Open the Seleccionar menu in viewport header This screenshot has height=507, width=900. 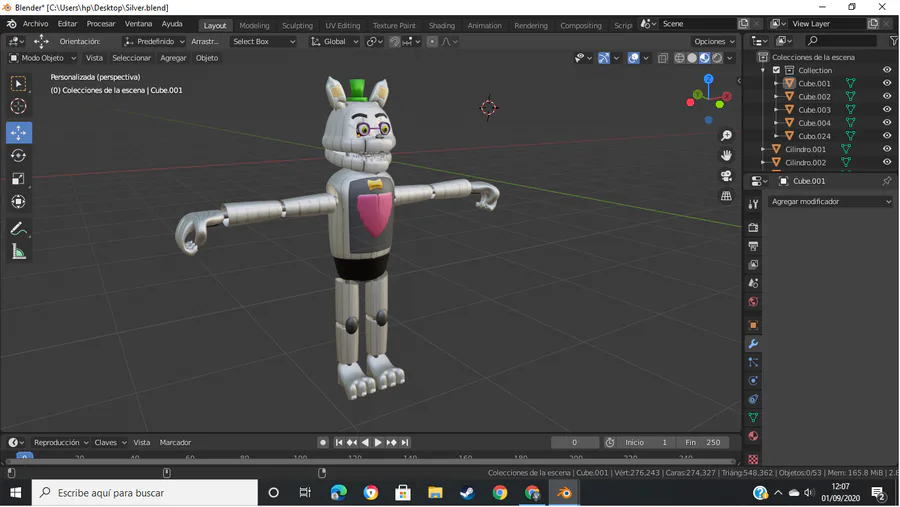[131, 58]
